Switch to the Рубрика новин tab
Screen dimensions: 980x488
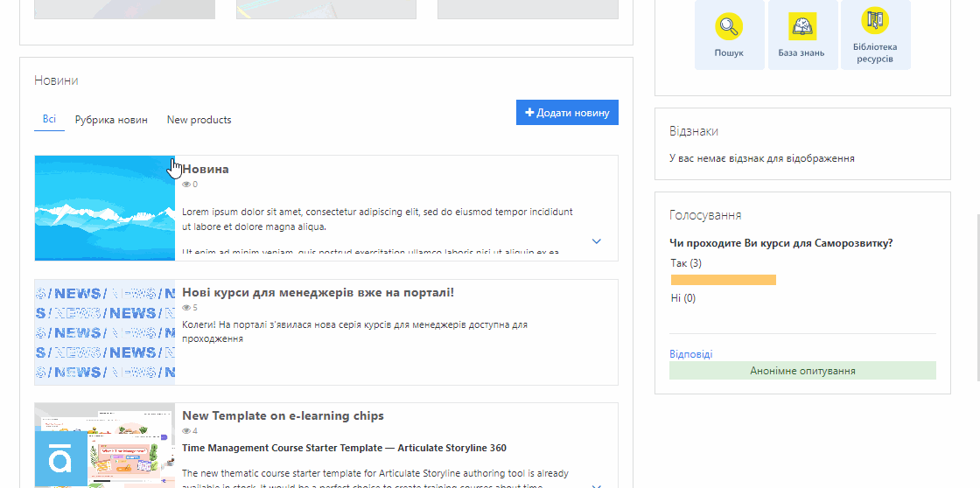(111, 120)
